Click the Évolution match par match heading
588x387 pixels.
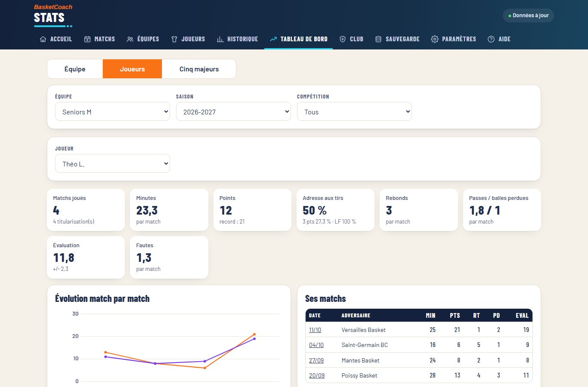(102, 298)
